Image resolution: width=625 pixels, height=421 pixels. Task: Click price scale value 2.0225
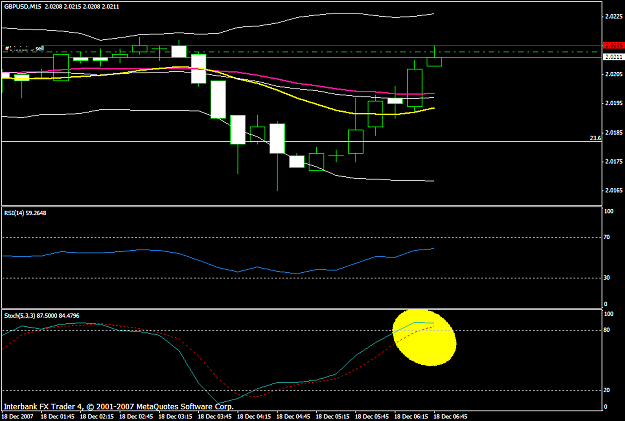pyautogui.click(x=614, y=17)
